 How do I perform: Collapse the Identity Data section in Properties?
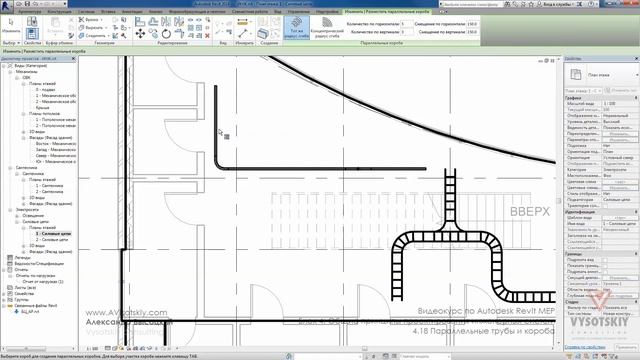[636, 212]
